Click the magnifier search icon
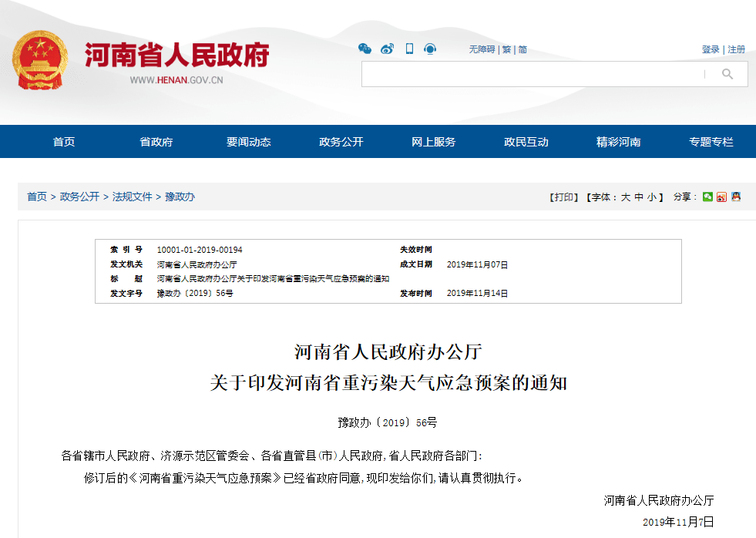 727,74
